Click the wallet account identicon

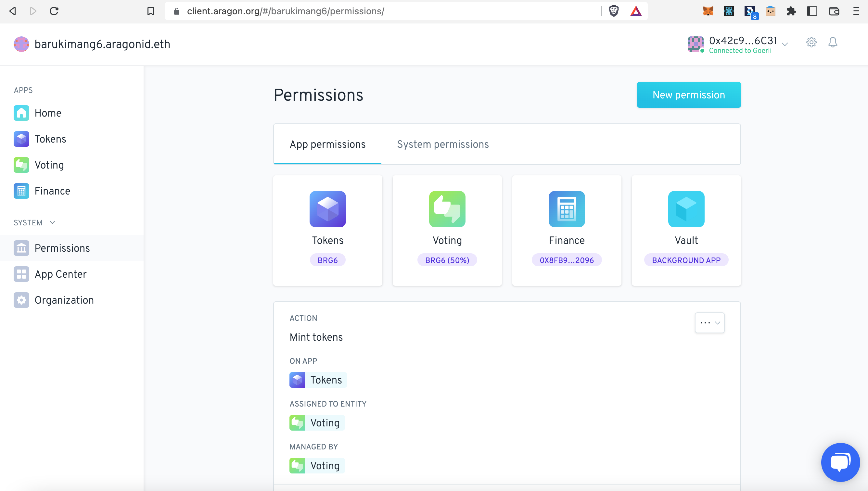(x=696, y=44)
